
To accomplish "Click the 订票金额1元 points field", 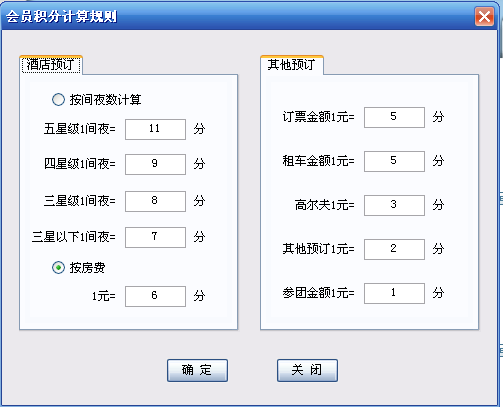I will (x=394, y=117).
